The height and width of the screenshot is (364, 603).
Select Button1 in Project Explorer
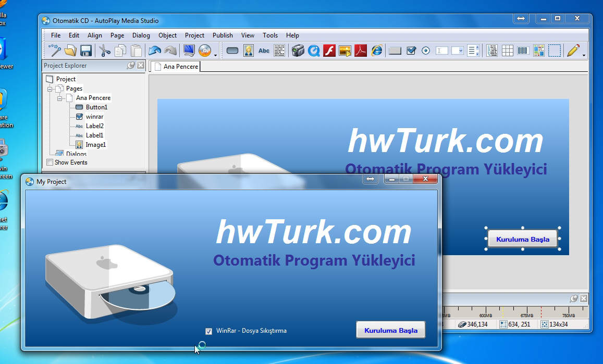pyautogui.click(x=96, y=107)
